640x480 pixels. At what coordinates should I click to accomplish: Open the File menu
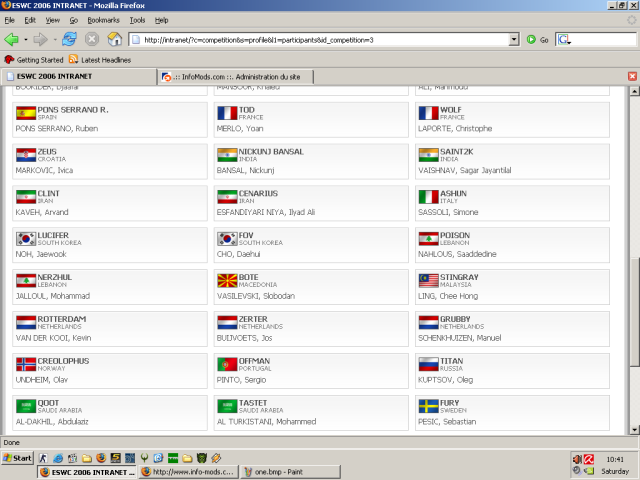(x=10, y=20)
